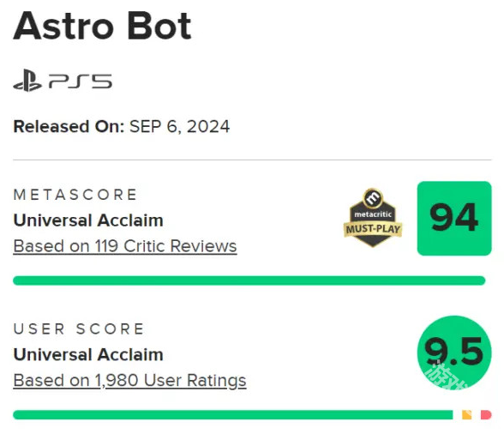Click the METASCORE section heading

click(x=75, y=195)
